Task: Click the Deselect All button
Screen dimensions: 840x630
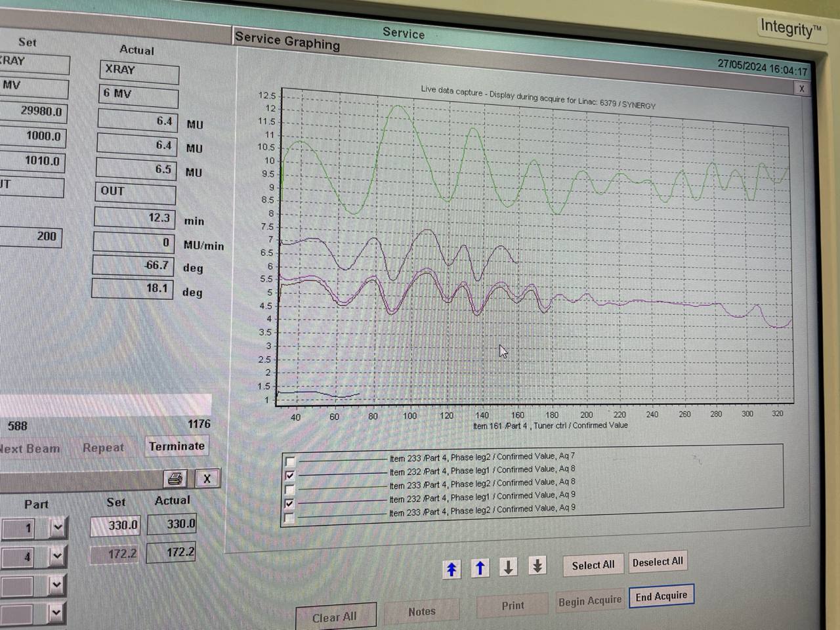Action: [658, 562]
